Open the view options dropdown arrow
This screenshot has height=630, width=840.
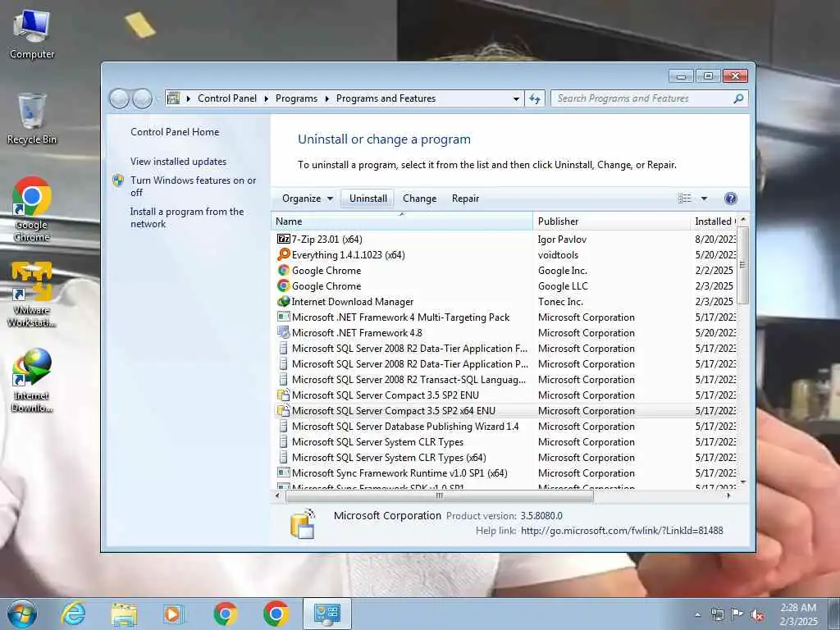pos(704,199)
